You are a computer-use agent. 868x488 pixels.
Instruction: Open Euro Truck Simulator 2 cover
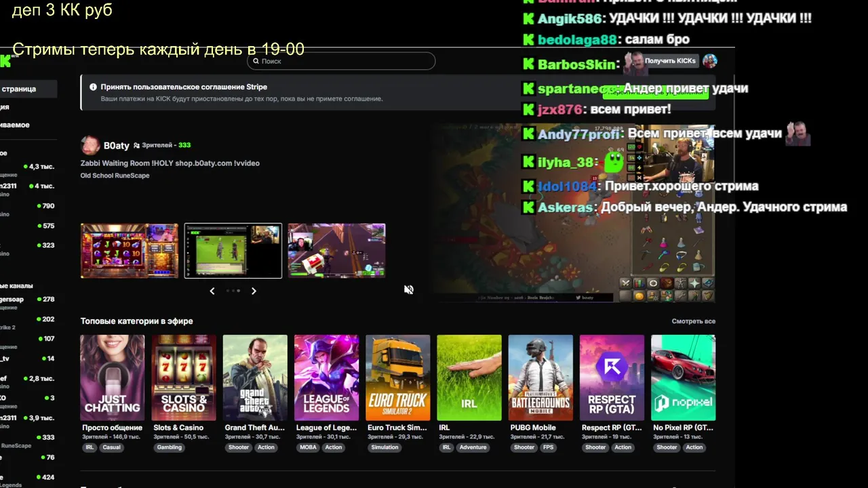[397, 378]
